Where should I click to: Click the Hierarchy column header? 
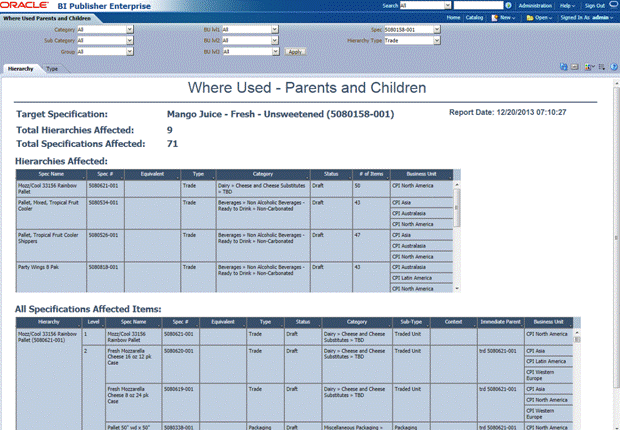pyautogui.click(x=49, y=322)
